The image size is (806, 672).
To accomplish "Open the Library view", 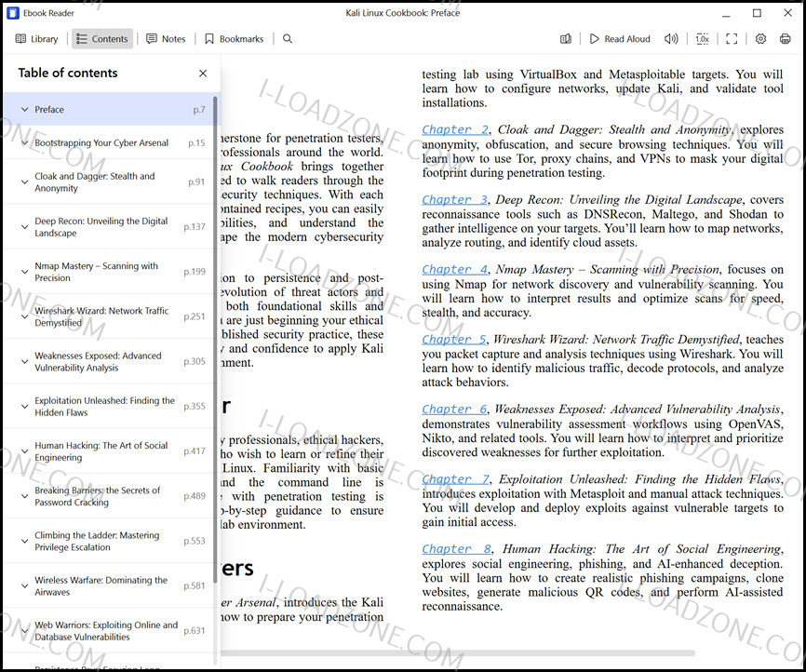I will (x=36, y=39).
